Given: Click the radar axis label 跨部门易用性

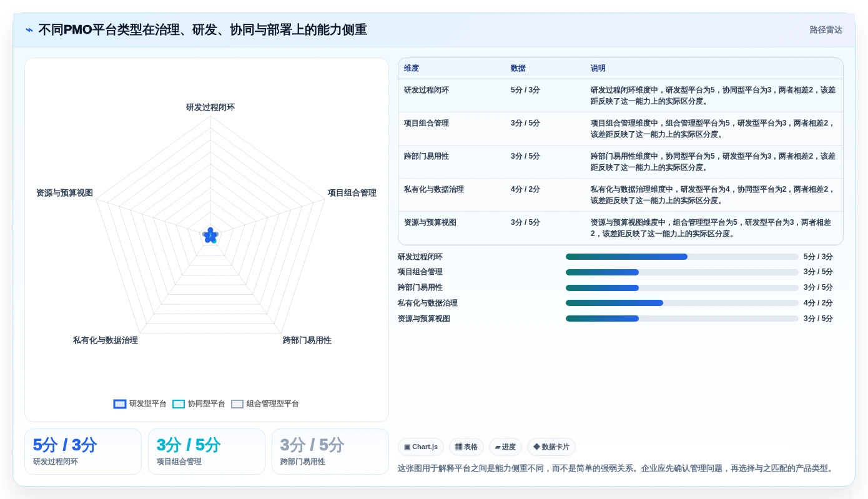Looking at the screenshot, I should 307,340.
